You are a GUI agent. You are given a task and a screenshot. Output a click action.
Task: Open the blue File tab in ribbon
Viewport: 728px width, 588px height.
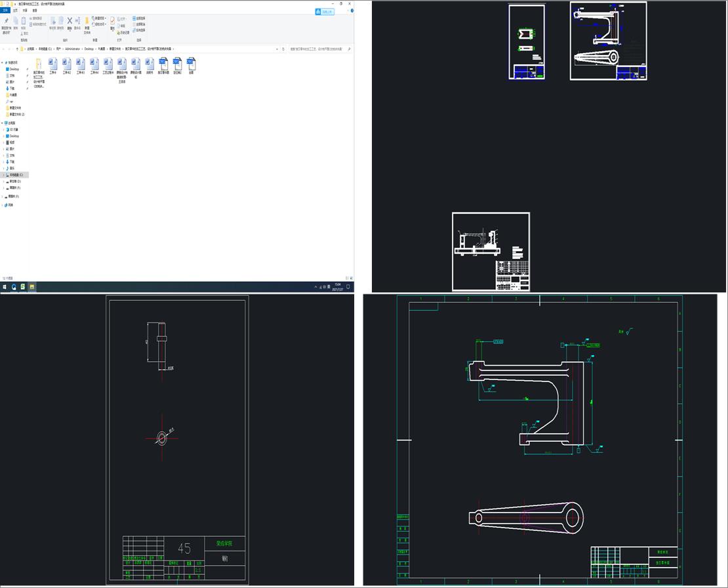(5, 11)
